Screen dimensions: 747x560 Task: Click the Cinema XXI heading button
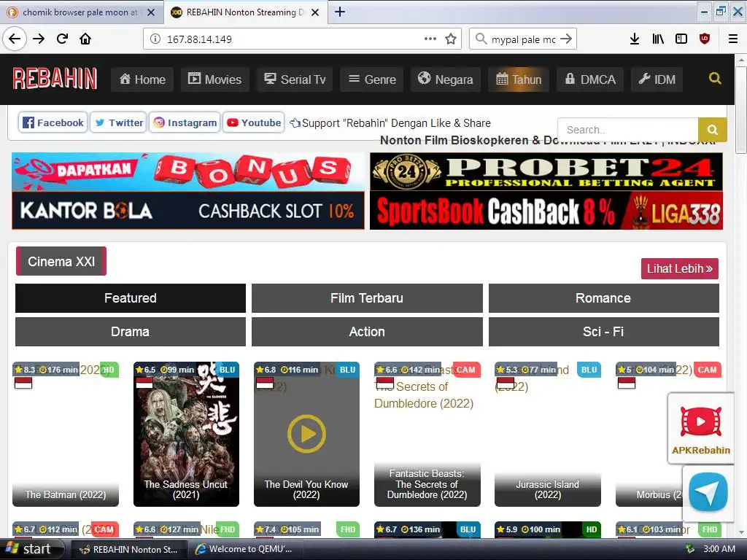(61, 261)
